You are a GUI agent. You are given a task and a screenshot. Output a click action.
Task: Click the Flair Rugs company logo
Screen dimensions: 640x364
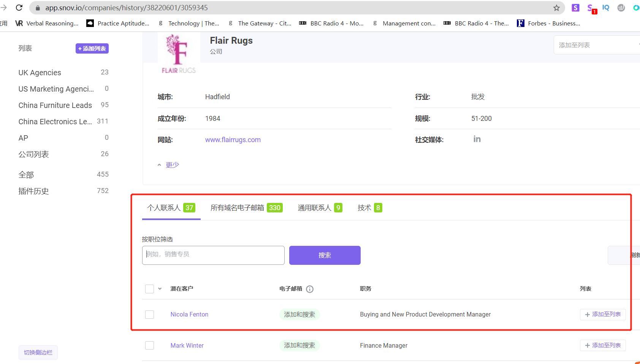179,54
